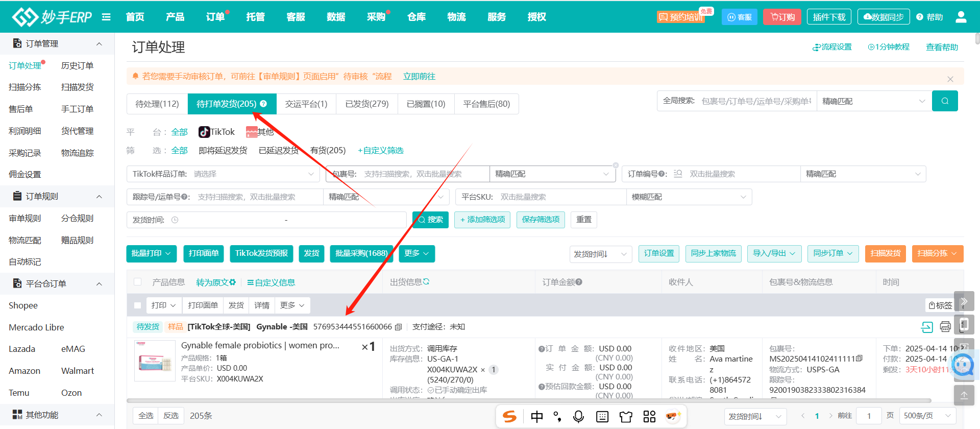Copy package number MS20250414102411111
This screenshot has height=429, width=980.
pos(859,359)
